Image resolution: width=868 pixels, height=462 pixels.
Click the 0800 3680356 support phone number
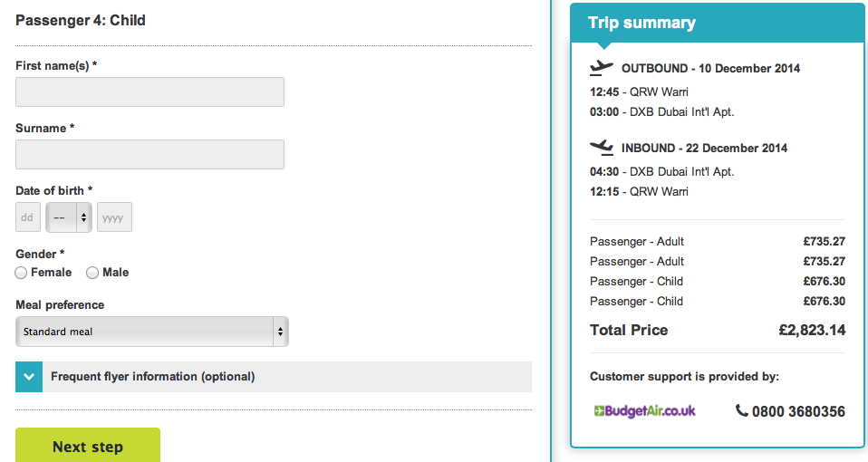[798, 411]
